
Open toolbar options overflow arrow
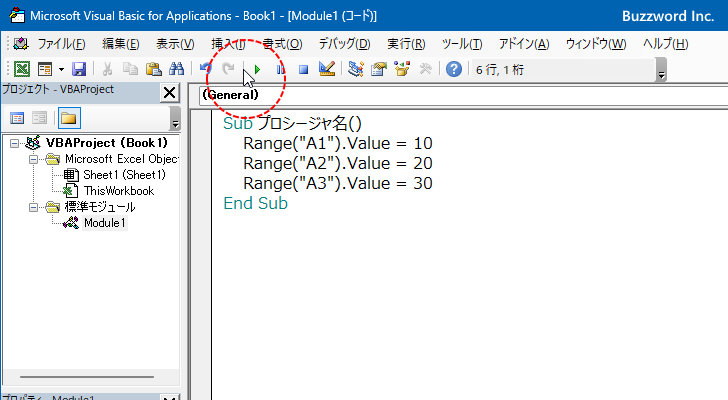coord(661,70)
